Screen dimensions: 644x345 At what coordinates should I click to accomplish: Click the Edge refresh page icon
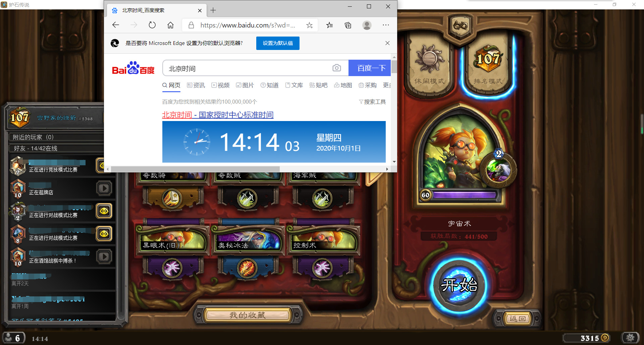pos(152,25)
